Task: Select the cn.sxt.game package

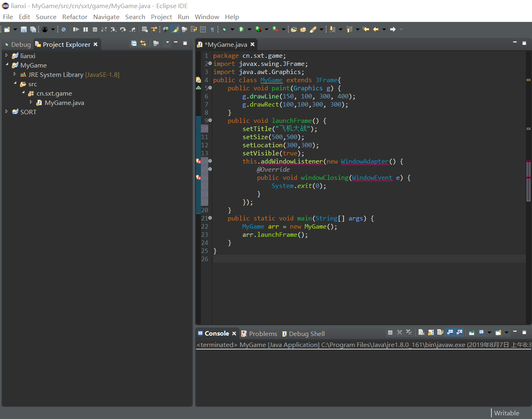Action: 54,93
